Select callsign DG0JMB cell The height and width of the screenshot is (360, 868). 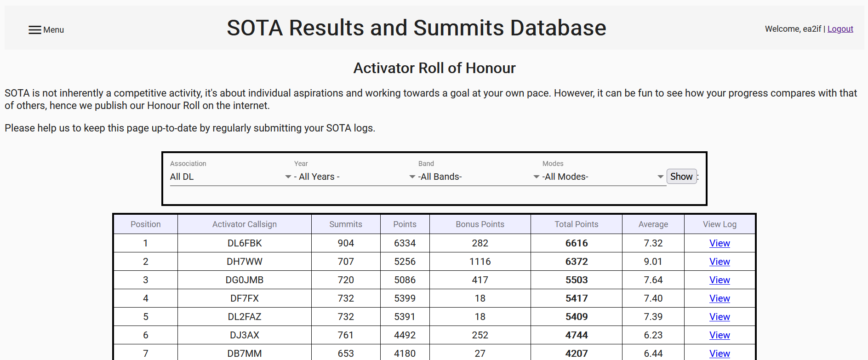245,280
